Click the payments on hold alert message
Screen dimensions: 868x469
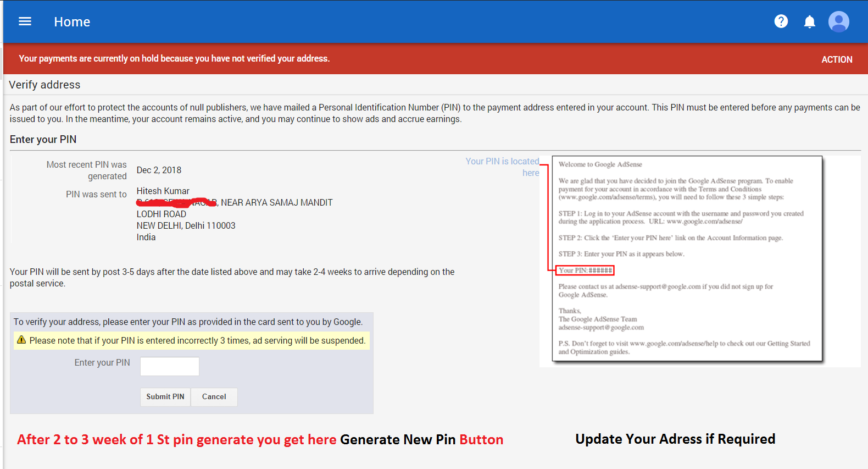tap(174, 58)
